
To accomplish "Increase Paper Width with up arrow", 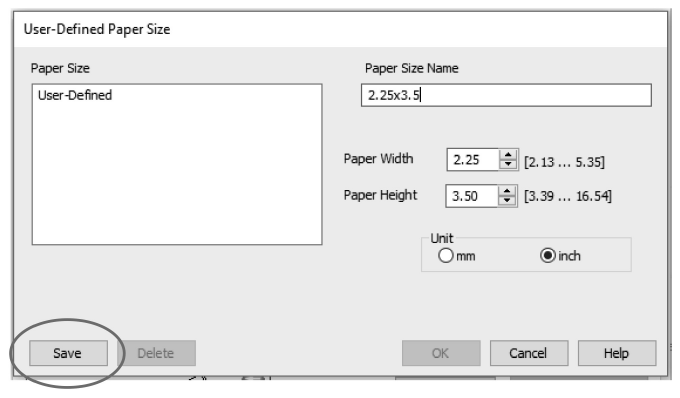I will 508,155.
